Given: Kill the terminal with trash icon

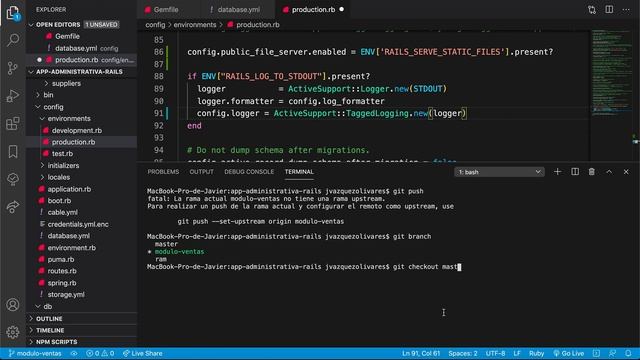Looking at the screenshot, I should tap(592, 172).
